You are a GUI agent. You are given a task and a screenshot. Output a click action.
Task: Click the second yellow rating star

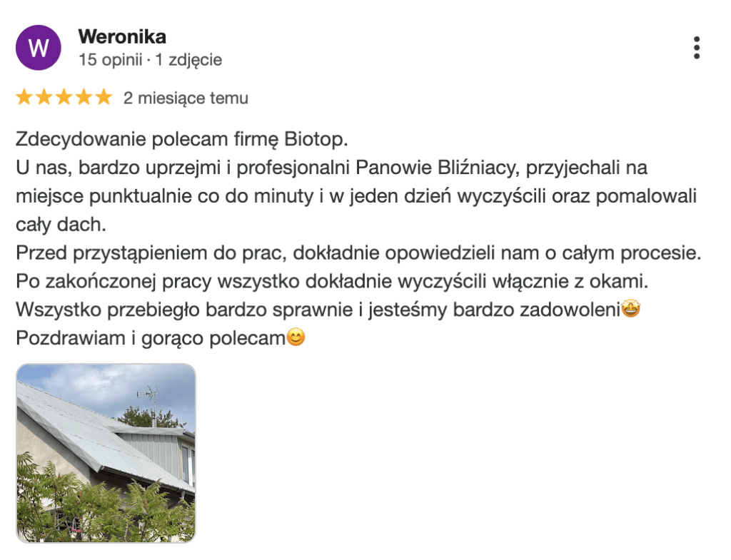pos(44,98)
